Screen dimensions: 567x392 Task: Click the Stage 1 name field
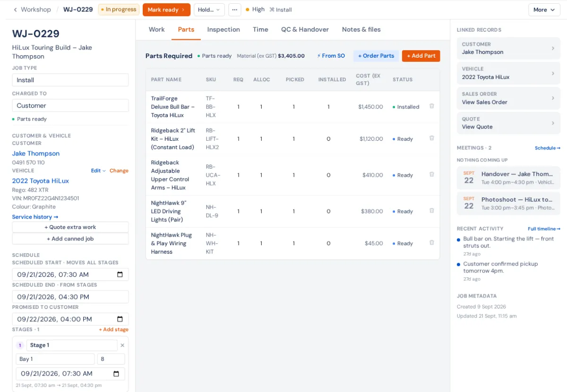[72, 345]
